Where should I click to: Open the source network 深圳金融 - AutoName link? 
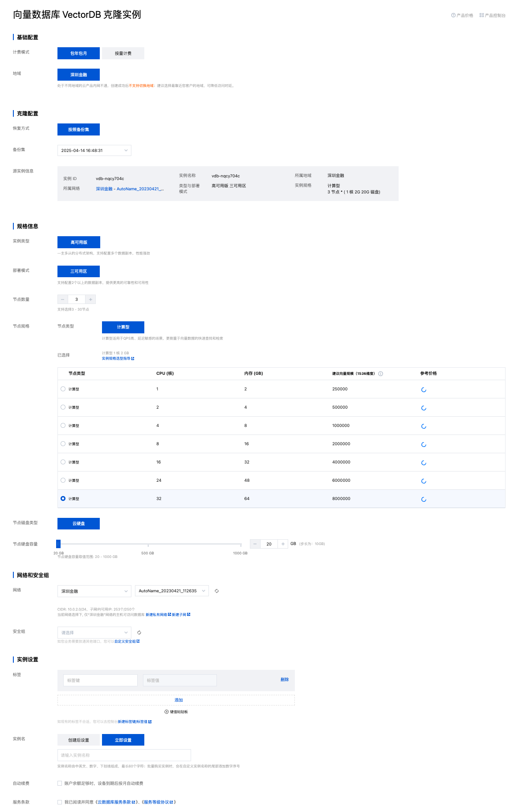[130, 189]
